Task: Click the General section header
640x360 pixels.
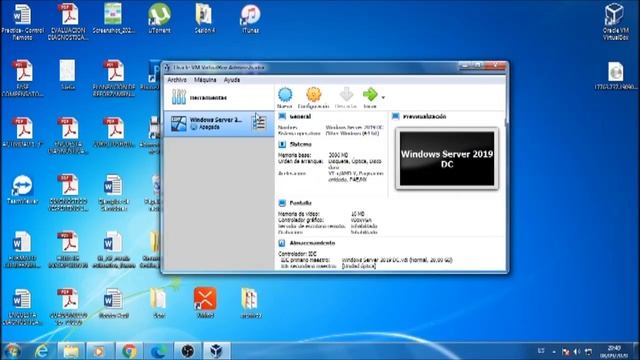Action: 300,117
